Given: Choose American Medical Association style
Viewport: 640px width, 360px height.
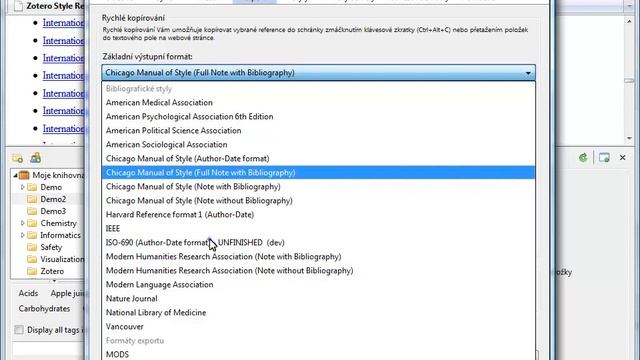Looking at the screenshot, I should pyautogui.click(x=318, y=102).
